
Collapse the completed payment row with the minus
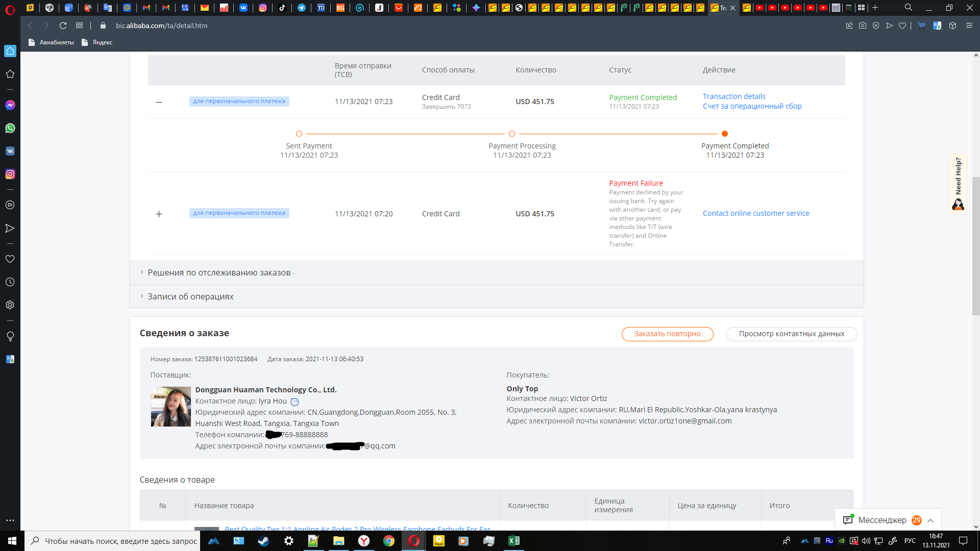159,102
